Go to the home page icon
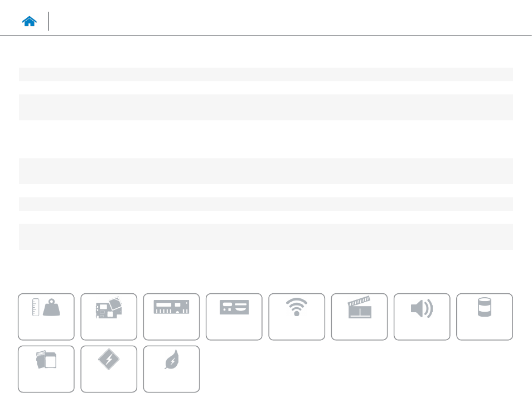The height and width of the screenshot is (402, 532). coord(29,21)
